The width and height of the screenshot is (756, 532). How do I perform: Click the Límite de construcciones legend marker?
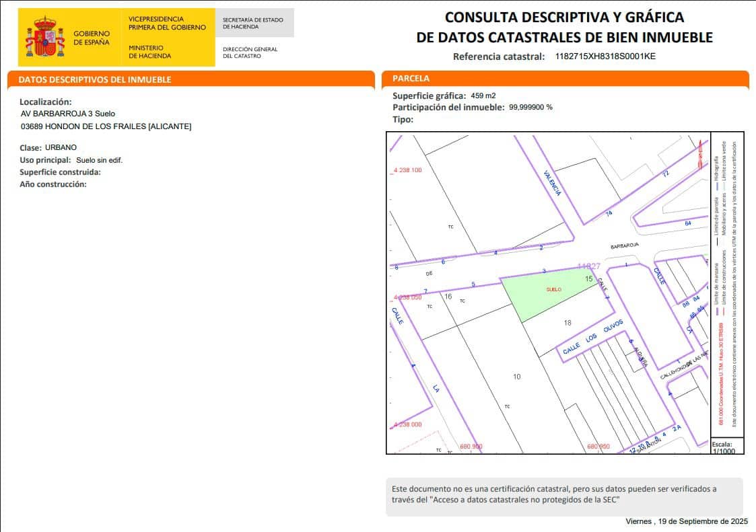[724, 311]
